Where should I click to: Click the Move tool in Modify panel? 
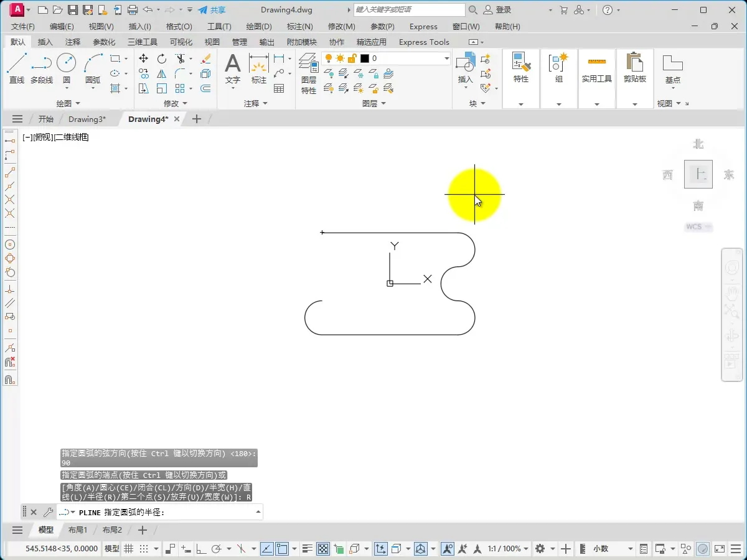pyautogui.click(x=143, y=58)
